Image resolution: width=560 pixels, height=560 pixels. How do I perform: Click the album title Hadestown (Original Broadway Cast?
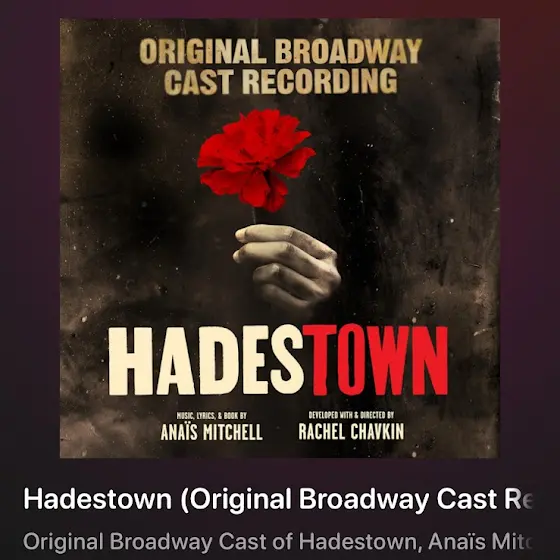278,499
